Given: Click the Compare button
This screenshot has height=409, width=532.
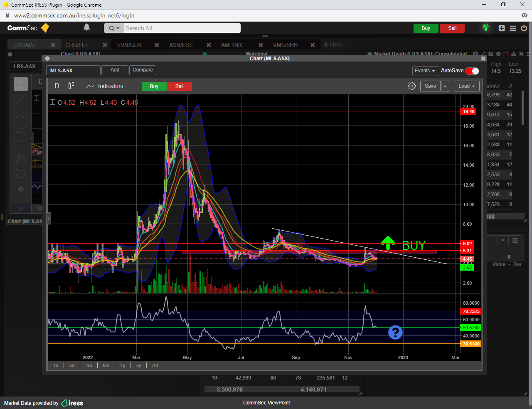Looking at the screenshot, I should [143, 70].
